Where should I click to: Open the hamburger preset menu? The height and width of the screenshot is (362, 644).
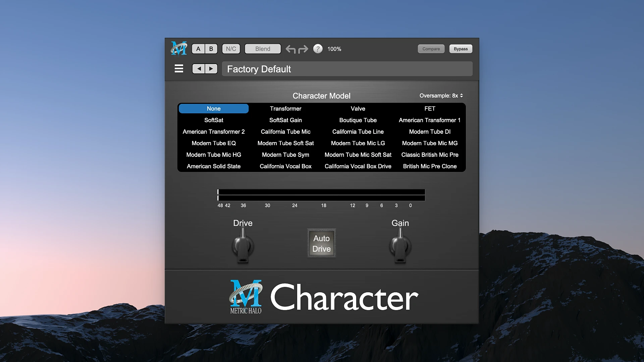tap(179, 69)
